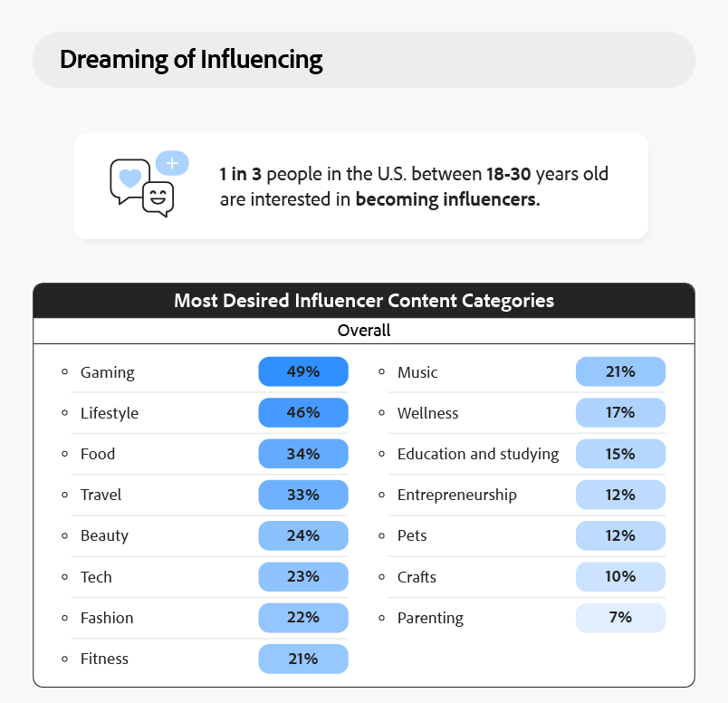
Task: Click the Fitness 21% badge
Action: click(303, 659)
